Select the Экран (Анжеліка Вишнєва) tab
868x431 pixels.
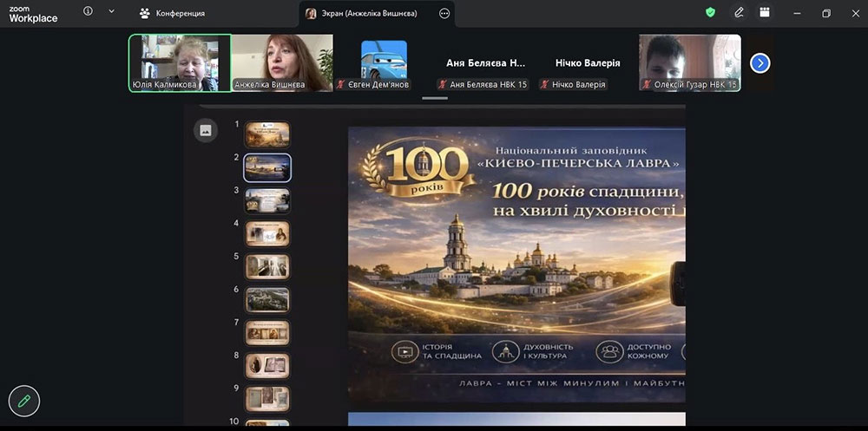(365, 14)
